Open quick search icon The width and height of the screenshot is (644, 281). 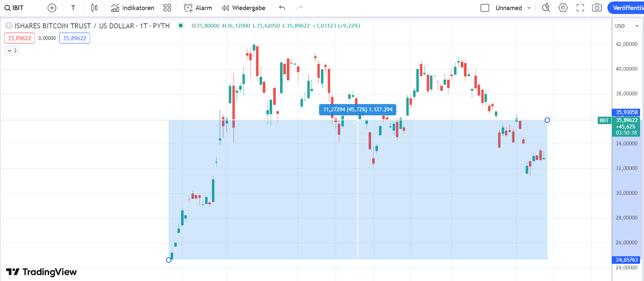click(x=546, y=8)
